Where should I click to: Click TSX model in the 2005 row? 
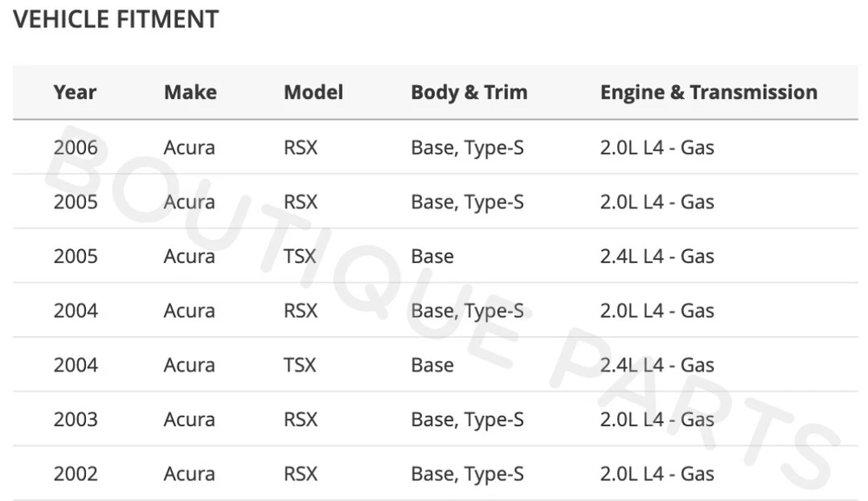tap(300, 256)
